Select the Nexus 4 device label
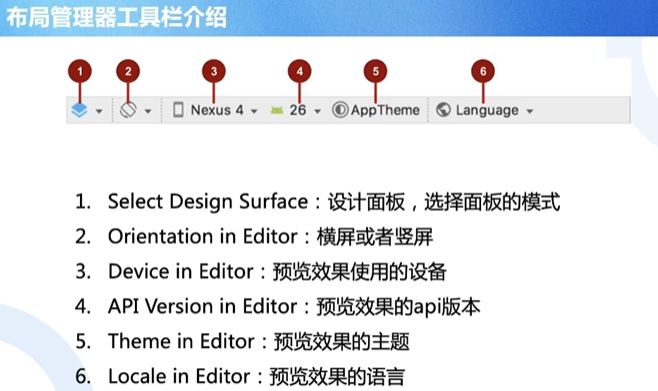The width and height of the screenshot is (658, 391). click(217, 110)
